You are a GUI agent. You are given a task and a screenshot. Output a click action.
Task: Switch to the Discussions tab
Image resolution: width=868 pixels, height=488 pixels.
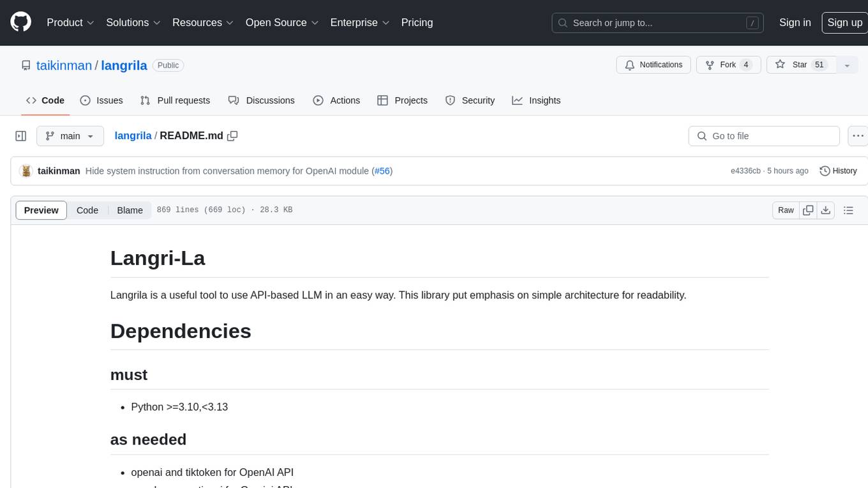tap(262, 100)
